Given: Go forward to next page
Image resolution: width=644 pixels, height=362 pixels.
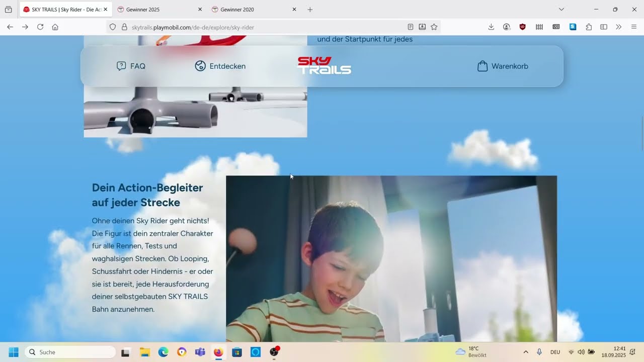Looking at the screenshot, I should tap(25, 27).
